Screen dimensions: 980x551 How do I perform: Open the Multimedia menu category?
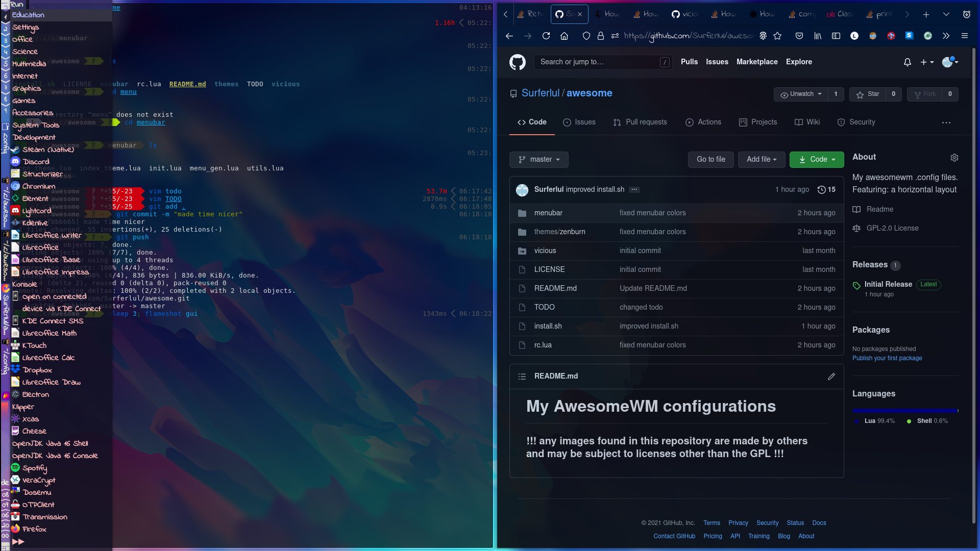(x=29, y=64)
